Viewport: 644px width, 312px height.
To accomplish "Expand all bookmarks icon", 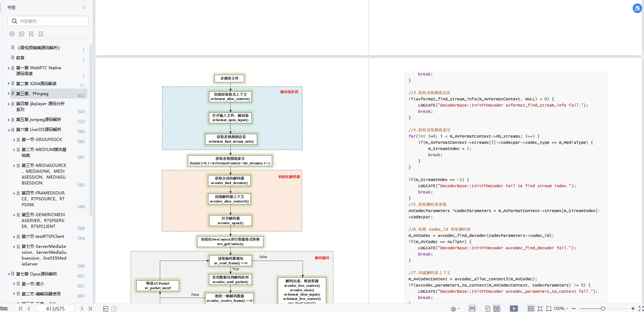I will pos(12,34).
